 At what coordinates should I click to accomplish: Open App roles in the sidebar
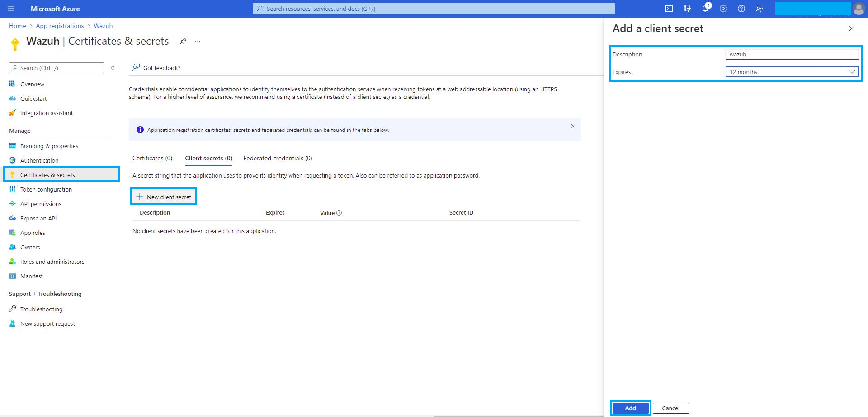pos(32,233)
